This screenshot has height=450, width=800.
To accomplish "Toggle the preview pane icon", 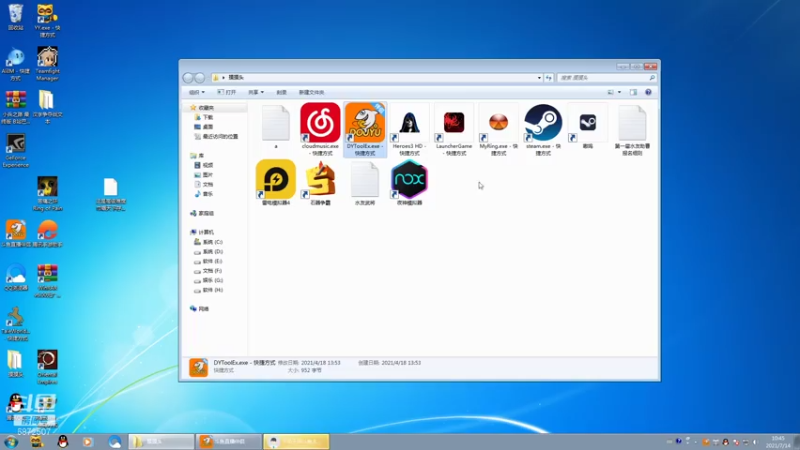I will click(x=633, y=92).
